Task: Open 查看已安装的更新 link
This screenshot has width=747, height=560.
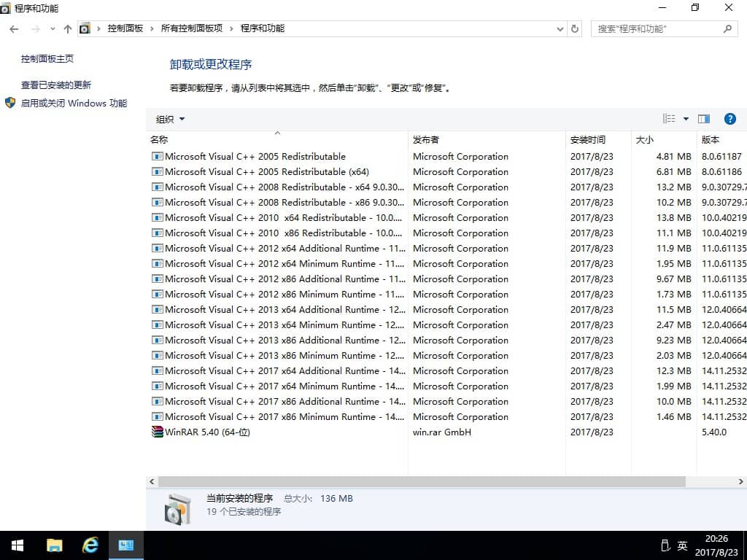Action: pyautogui.click(x=56, y=85)
